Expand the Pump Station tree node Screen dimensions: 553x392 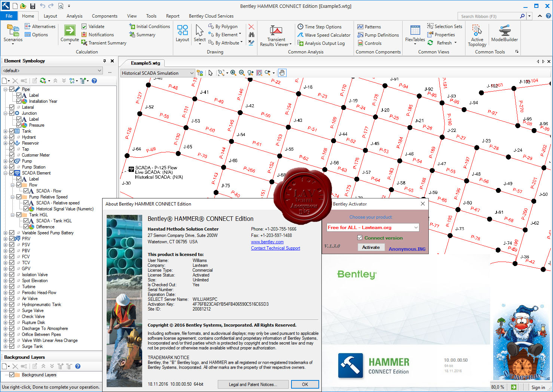pyautogui.click(x=5, y=167)
